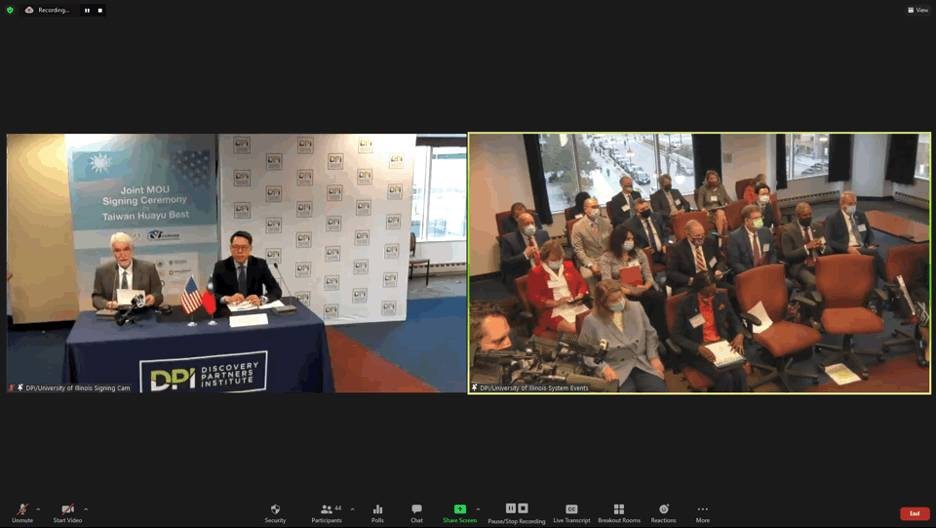The height and width of the screenshot is (528, 936).
Task: Open the Security menu
Action: tap(275, 512)
